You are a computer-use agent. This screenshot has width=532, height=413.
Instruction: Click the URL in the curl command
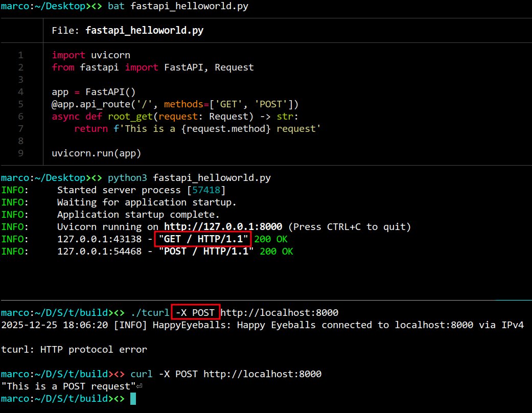tap(262, 374)
